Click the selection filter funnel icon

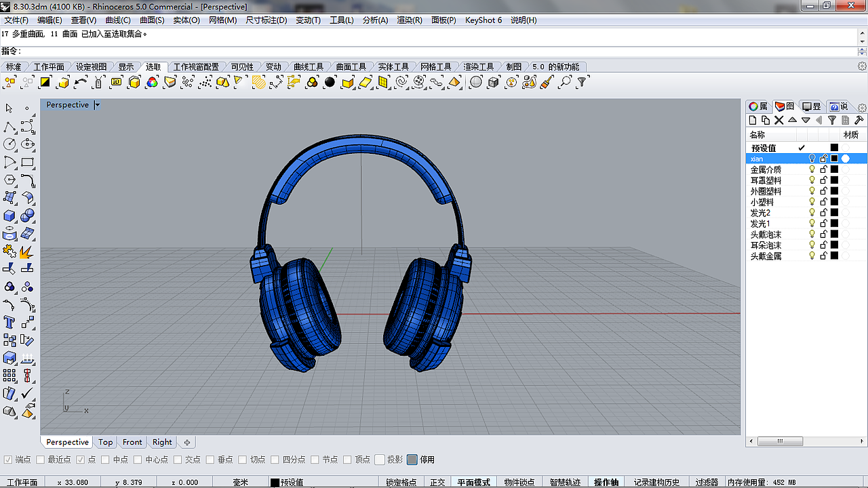(x=582, y=82)
